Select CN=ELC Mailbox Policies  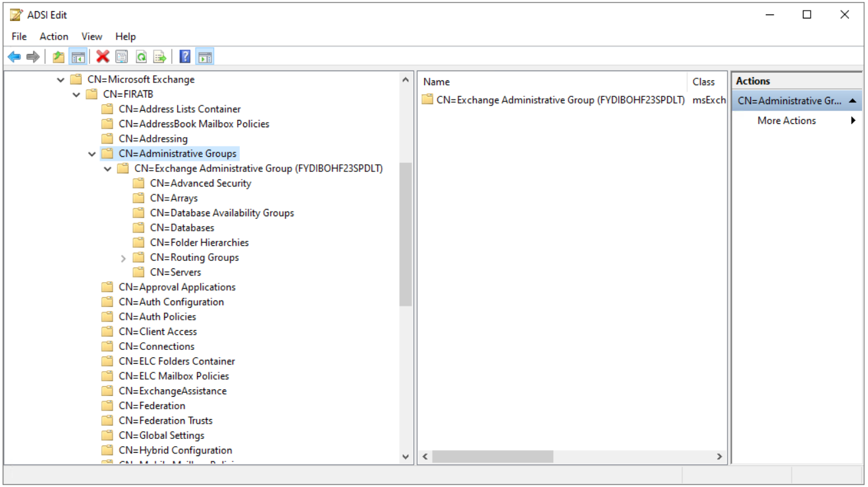[174, 376]
